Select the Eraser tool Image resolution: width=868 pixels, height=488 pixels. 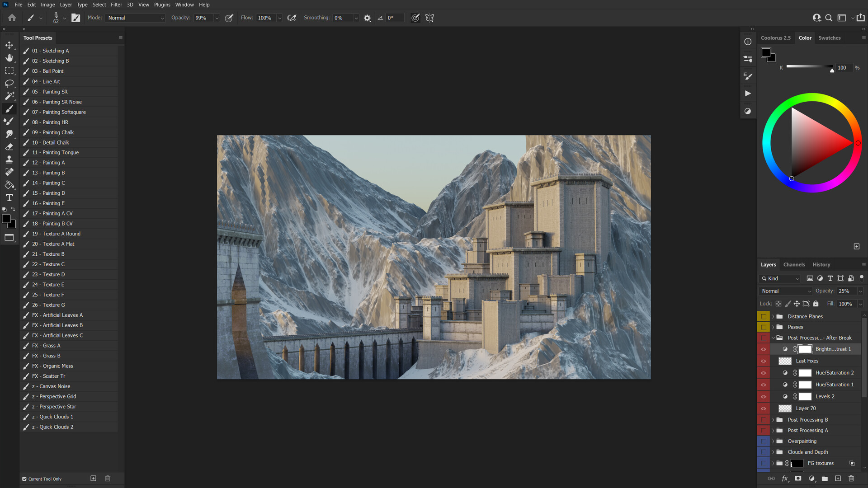click(9, 146)
